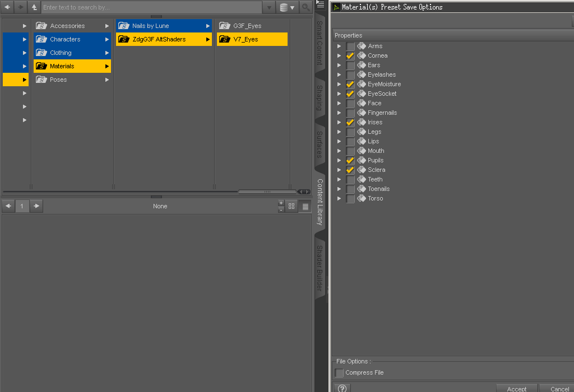Switch to the Shaping tab
574x392 pixels.
pyautogui.click(x=320, y=98)
